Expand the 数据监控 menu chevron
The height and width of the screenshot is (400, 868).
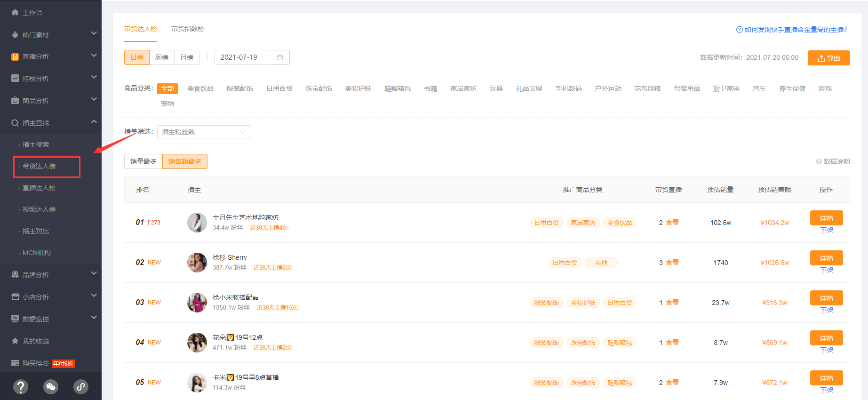click(x=94, y=318)
